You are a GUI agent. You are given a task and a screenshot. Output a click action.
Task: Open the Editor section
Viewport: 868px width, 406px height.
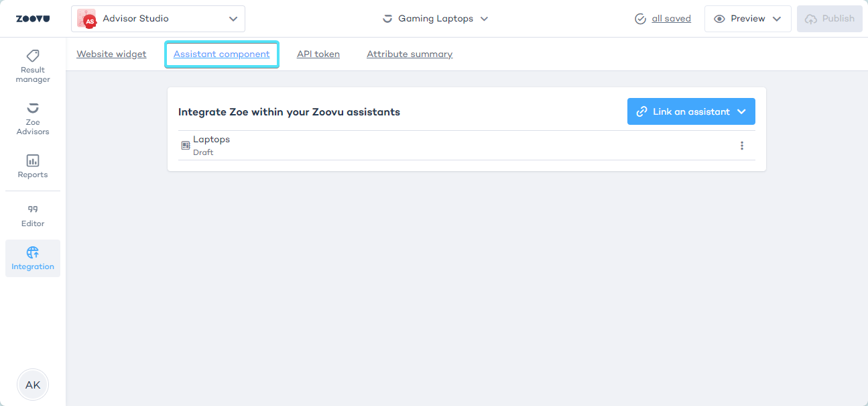[x=33, y=215]
